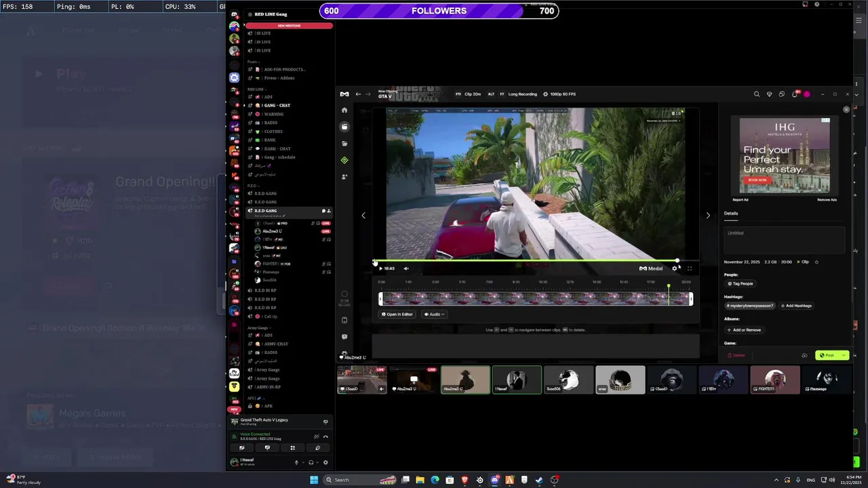Open File Explorer from taskbar
The image size is (868, 488).
420,480
